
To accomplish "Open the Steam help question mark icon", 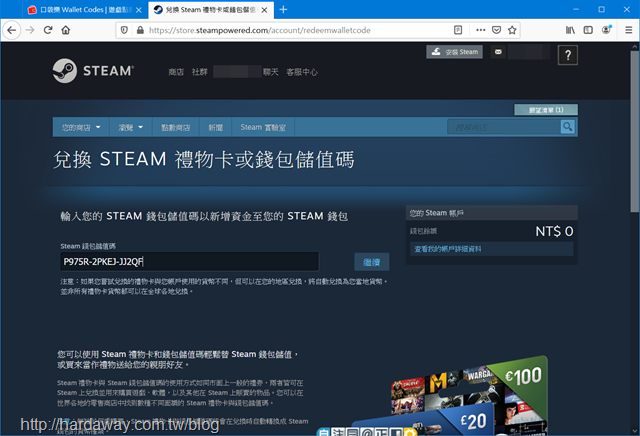I will click(568, 55).
